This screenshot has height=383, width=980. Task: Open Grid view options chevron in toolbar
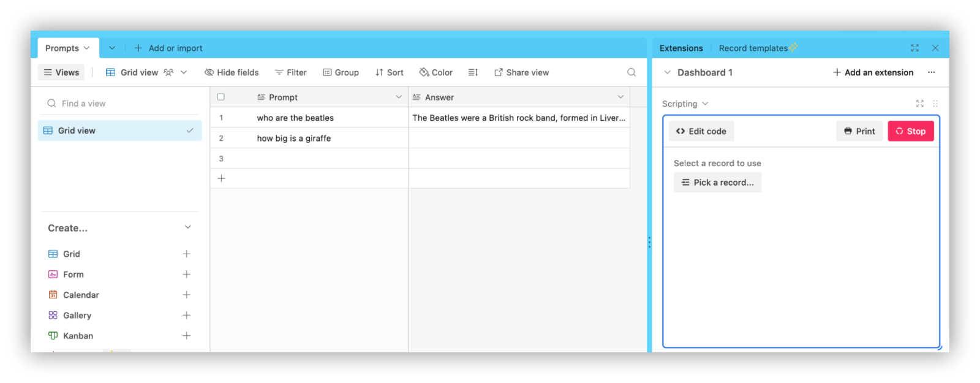tap(184, 72)
